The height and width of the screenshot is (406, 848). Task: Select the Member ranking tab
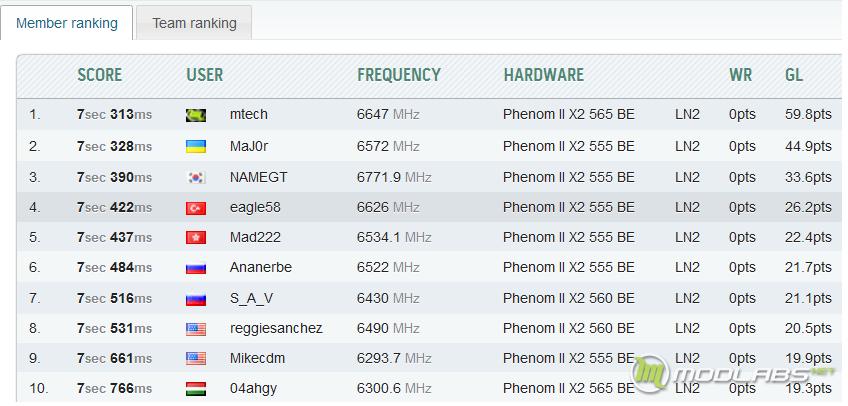point(67,23)
